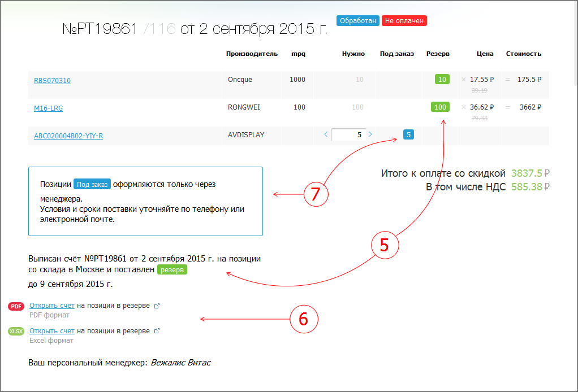The height and width of the screenshot is (392, 578).
Task: Click the quantity field for ABC020004B02-YIY-R
Action: pyautogui.click(x=348, y=135)
